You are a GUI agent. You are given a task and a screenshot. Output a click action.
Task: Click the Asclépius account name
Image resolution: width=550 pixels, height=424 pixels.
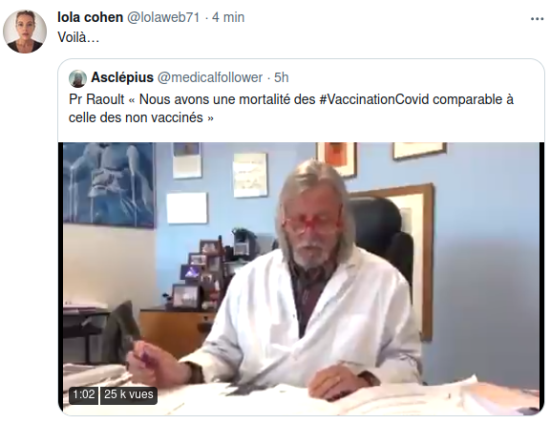(x=122, y=78)
